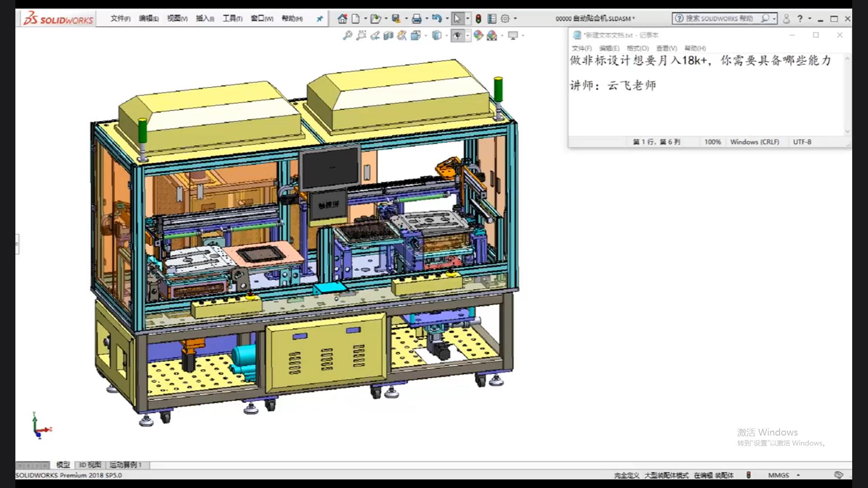Viewport: 868px width, 488px height.
Task: Expand the Display Style dropdown arrow
Action: [447, 35]
